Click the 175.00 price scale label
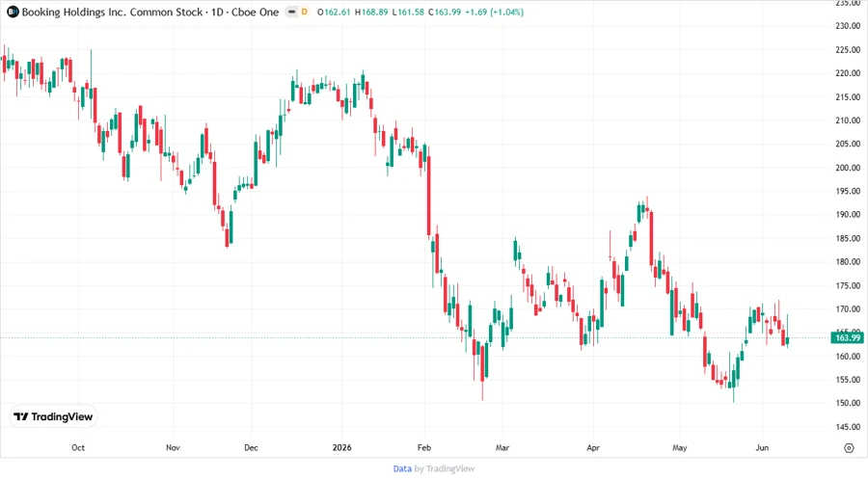 pyautogui.click(x=848, y=286)
